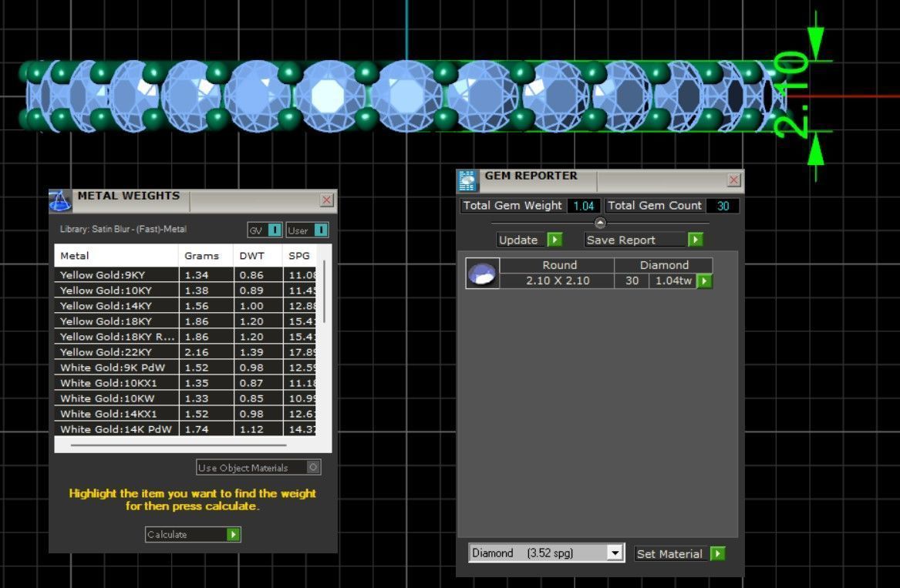Screen dimensions: 900x588
Task: Close the Metal Weights panel
Action: [x=326, y=200]
